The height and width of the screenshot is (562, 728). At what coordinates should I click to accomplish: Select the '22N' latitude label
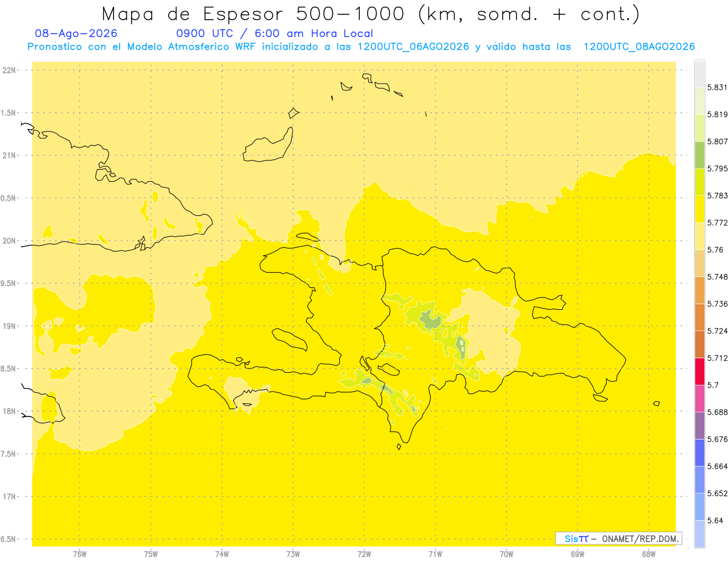(10, 70)
